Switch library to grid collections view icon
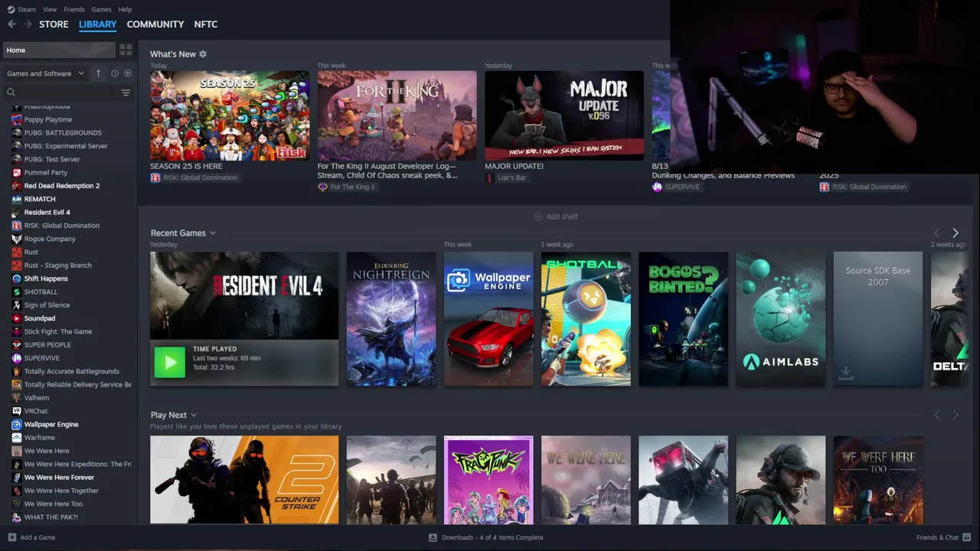Viewport: 980px width, 551px height. [126, 50]
